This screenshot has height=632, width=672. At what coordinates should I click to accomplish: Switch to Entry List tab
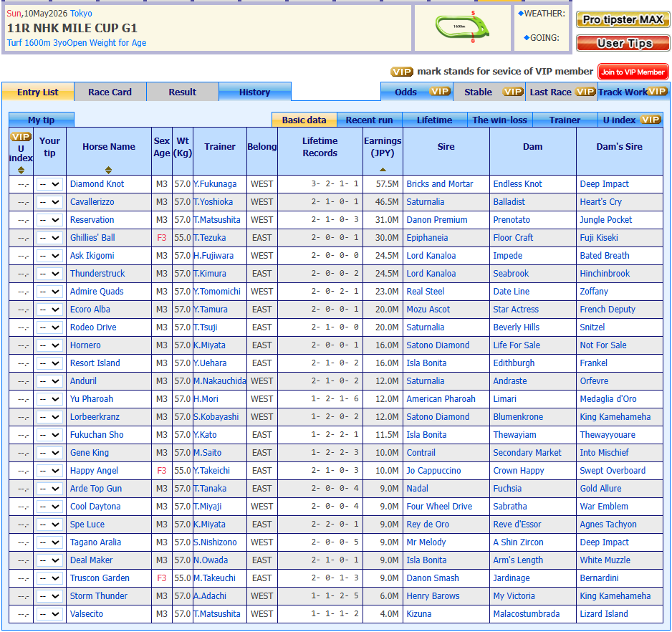coord(38,92)
